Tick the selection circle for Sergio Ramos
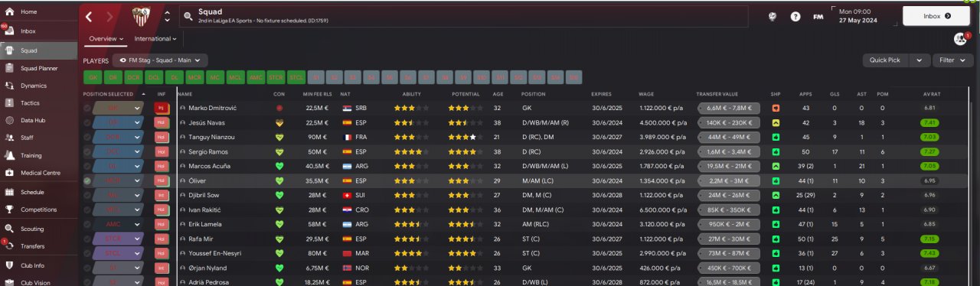The height and width of the screenshot is (286, 980). point(87,151)
